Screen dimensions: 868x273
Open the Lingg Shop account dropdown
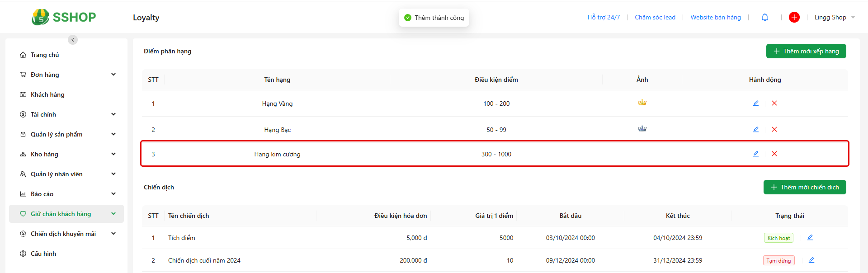[x=834, y=17]
